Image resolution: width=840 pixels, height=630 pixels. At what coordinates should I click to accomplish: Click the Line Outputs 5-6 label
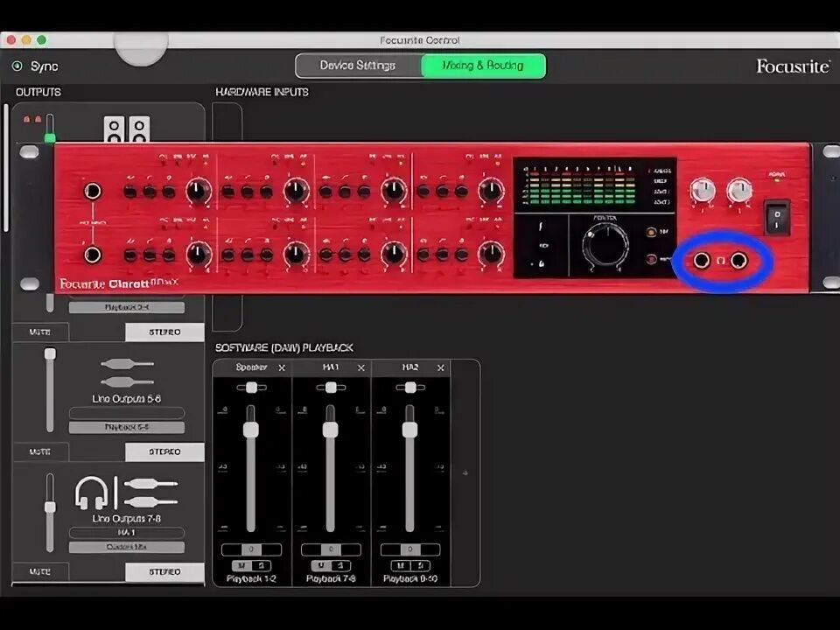(126, 399)
